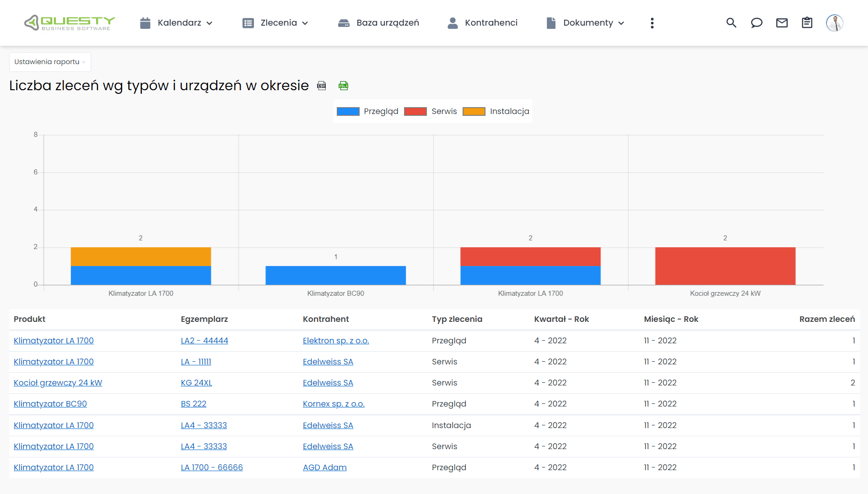The image size is (868, 494).
Task: Open kontrahent AGD Adam
Action: coord(325,467)
